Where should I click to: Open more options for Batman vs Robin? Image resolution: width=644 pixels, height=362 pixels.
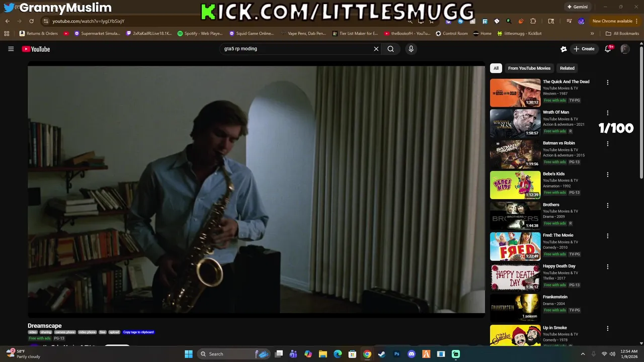(608, 144)
